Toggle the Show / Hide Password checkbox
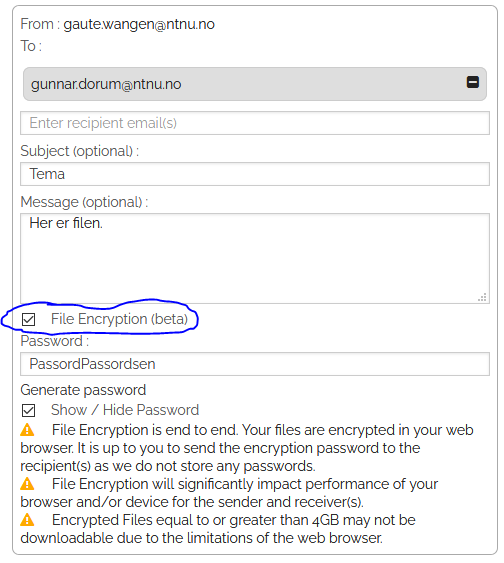Screen dimensions: 504x563 click(x=28, y=410)
